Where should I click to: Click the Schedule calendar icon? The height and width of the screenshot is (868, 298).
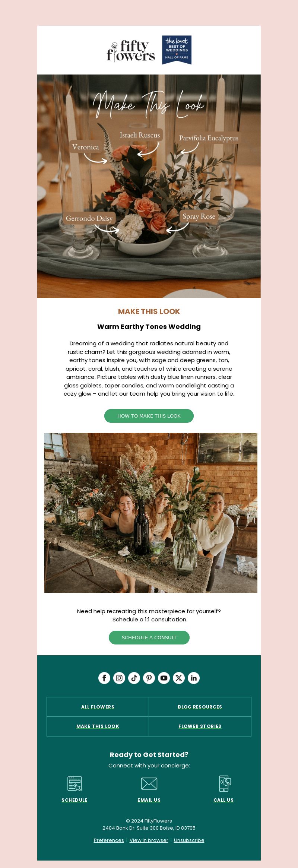(x=74, y=784)
